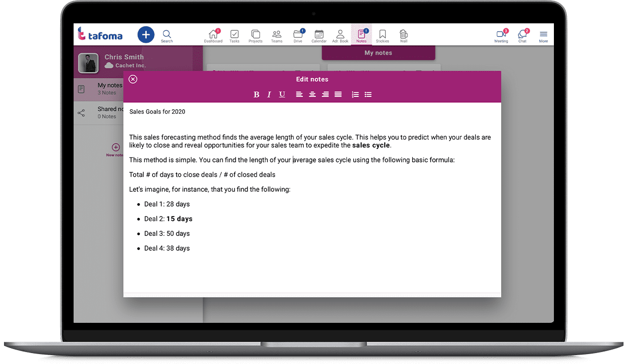Close the Edit notes dialog
This screenshot has width=626, height=364.
pos(133,79)
